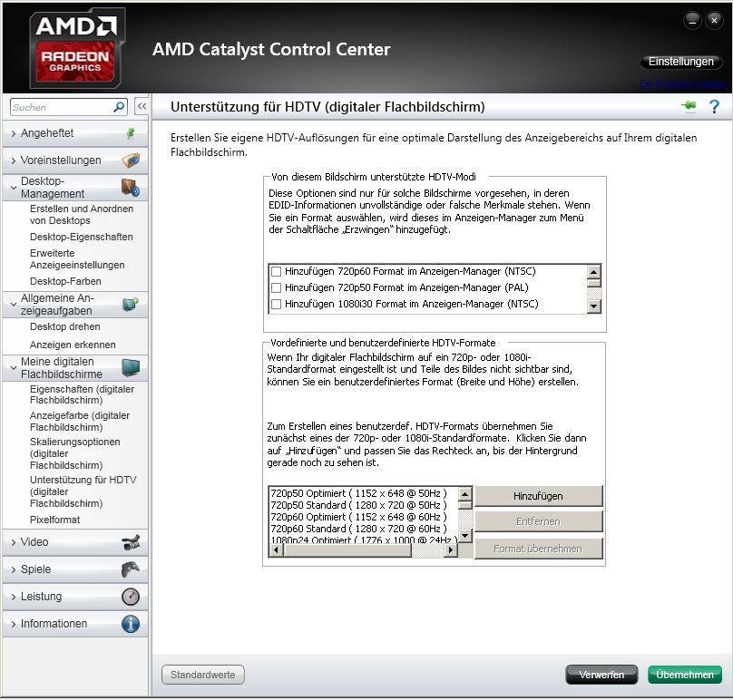Click the Allgemeine Anzeigeaufgaben monitor icon
Viewport: 733px width, 700px height.
pos(131,304)
